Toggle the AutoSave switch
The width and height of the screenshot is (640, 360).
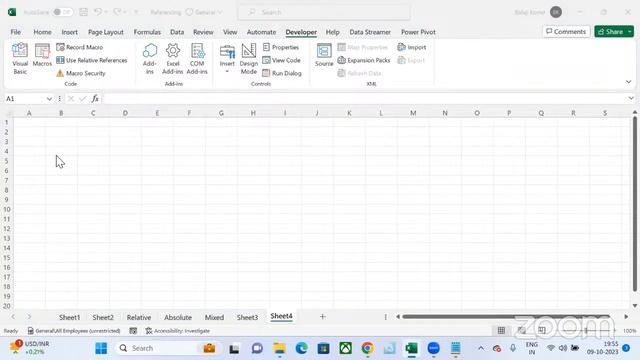click(x=62, y=12)
